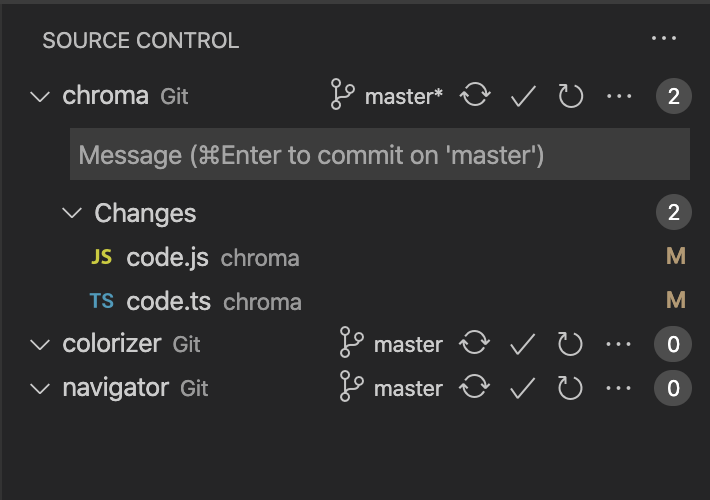The height and width of the screenshot is (500, 710).
Task: Open Source Control panel more actions menu
Action: (x=664, y=38)
